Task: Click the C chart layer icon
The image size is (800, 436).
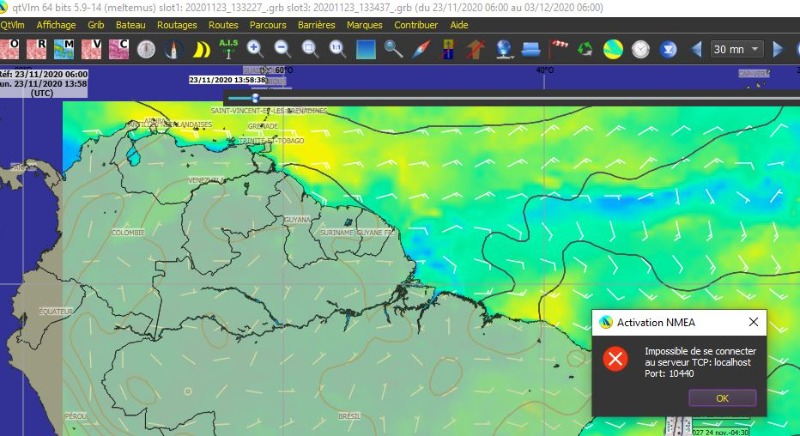Action: point(119,49)
